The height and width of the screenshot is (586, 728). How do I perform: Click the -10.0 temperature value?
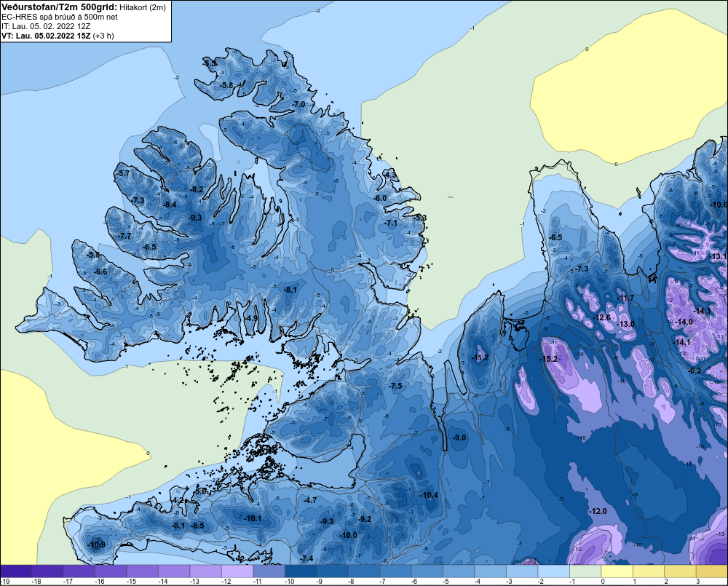pyautogui.click(x=348, y=535)
